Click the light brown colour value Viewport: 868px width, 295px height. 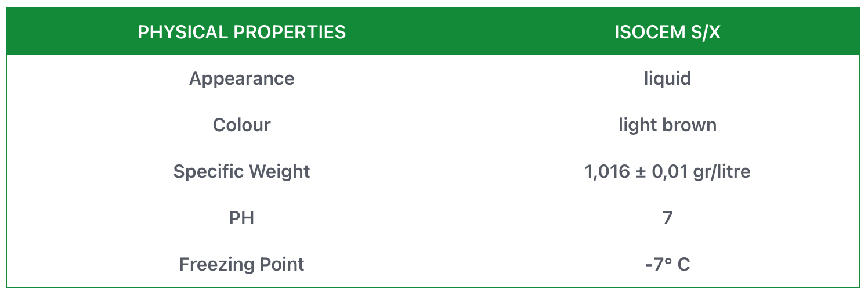pos(667,125)
